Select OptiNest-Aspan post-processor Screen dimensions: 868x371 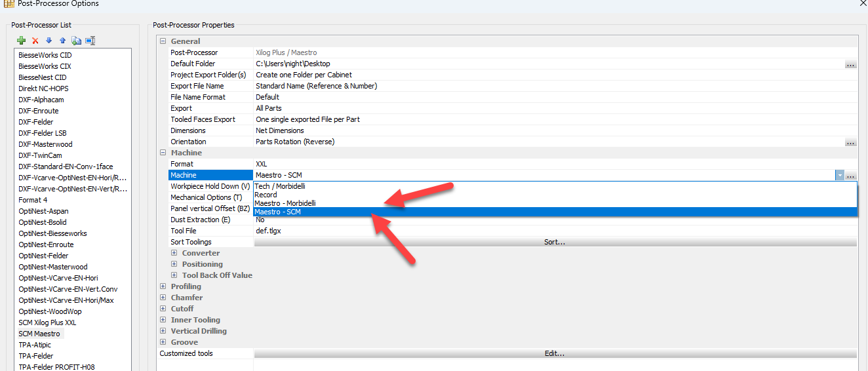[x=43, y=211]
